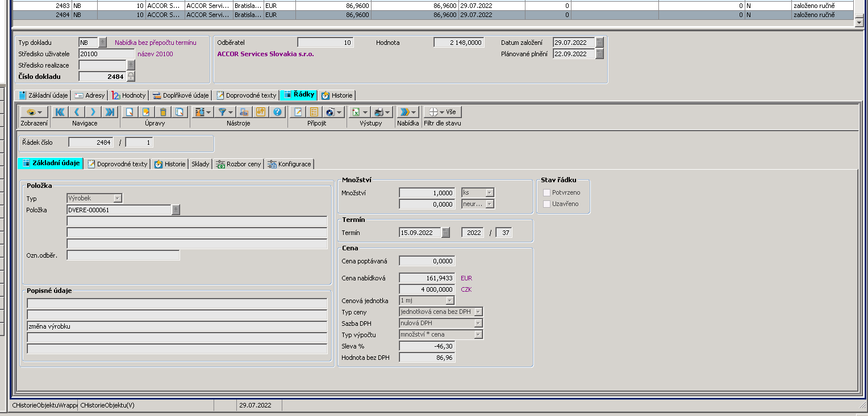Delete the row with the trash icon

(163, 112)
